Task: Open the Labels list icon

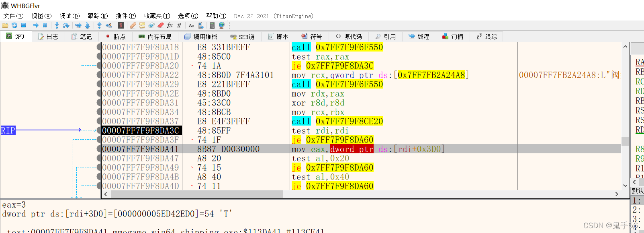Action: (x=151, y=25)
